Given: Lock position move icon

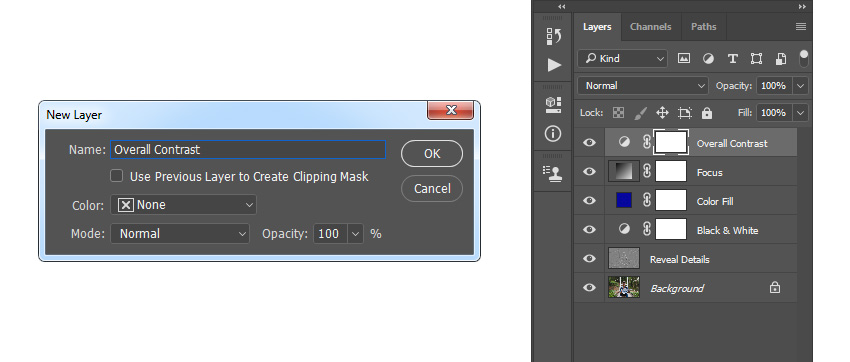Looking at the screenshot, I should [x=662, y=113].
